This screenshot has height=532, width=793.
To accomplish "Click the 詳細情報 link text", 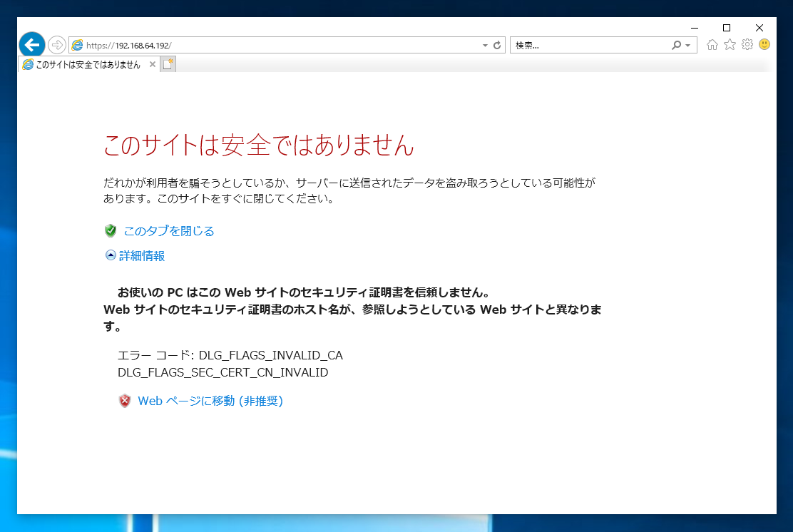I will [x=142, y=256].
